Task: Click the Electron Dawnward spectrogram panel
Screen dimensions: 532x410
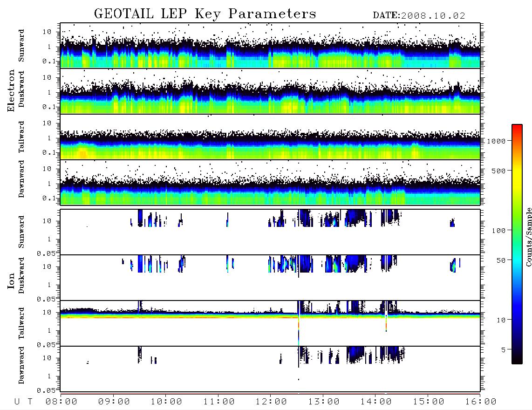Action: [x=270, y=182]
